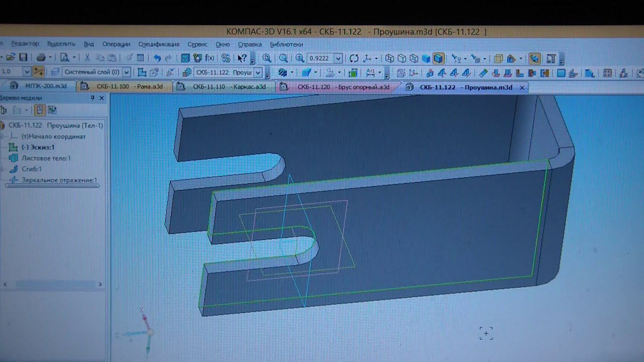This screenshot has width=644, height=362.
Task: Open the zoom scale 0.9222 dropdown
Action: tap(338, 58)
